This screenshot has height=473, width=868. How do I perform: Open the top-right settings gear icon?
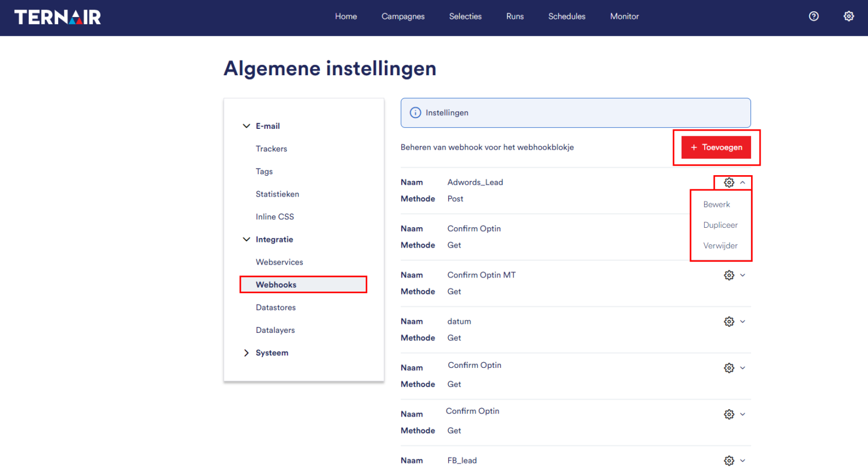pos(849,16)
